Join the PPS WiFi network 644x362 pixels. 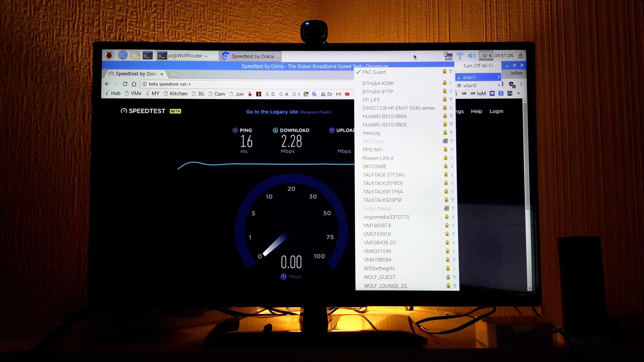click(406, 149)
